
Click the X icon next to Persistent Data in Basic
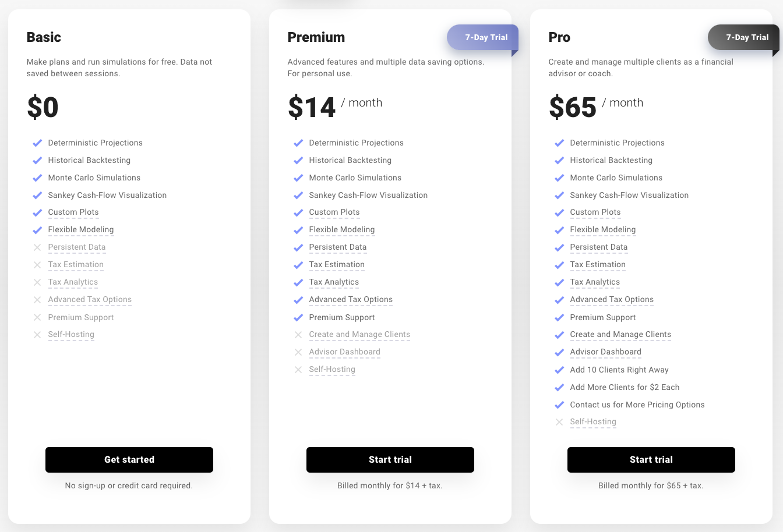(37, 247)
